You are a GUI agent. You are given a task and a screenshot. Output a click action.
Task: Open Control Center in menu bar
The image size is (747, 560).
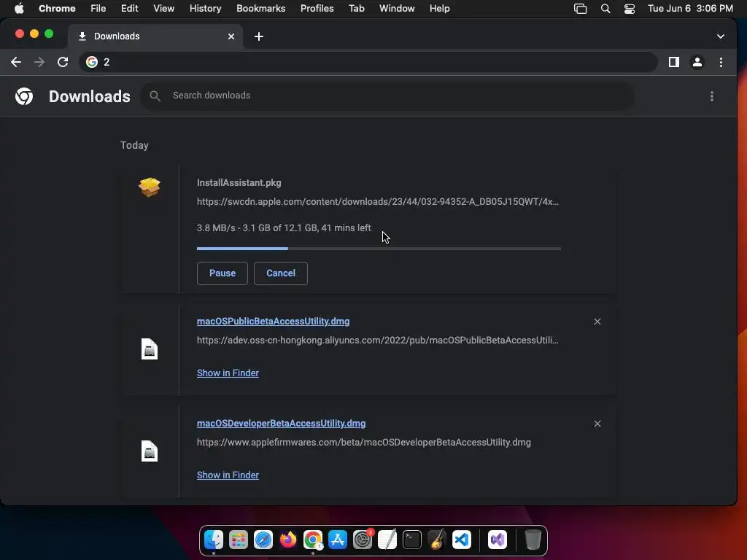pos(630,9)
